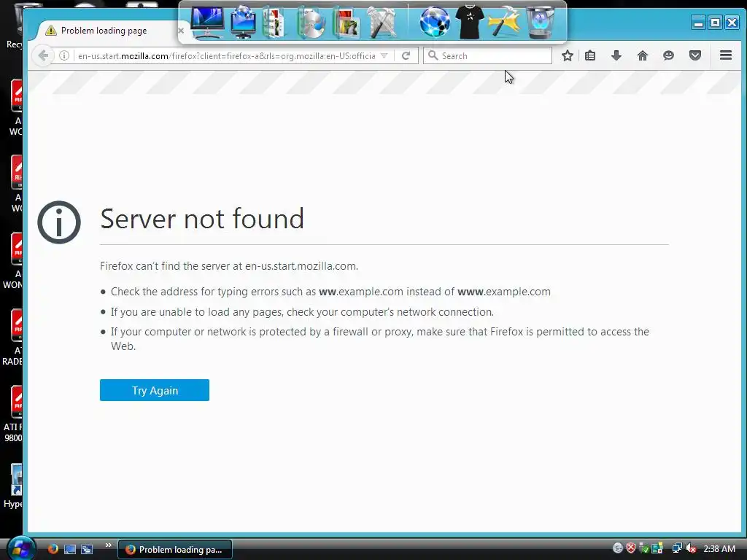Open the black t-shirt themes icon in the dock
Image resolution: width=747 pixels, height=560 pixels.
coord(469,23)
